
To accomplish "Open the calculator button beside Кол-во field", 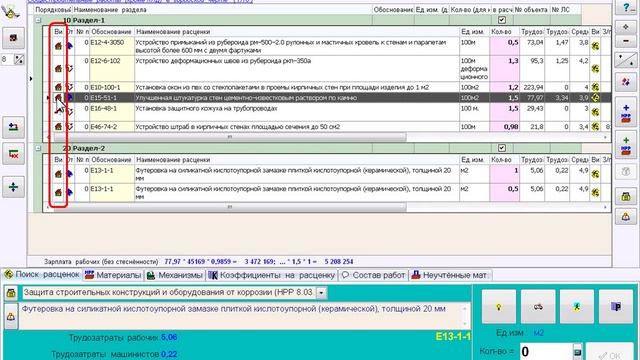I will (577, 351).
